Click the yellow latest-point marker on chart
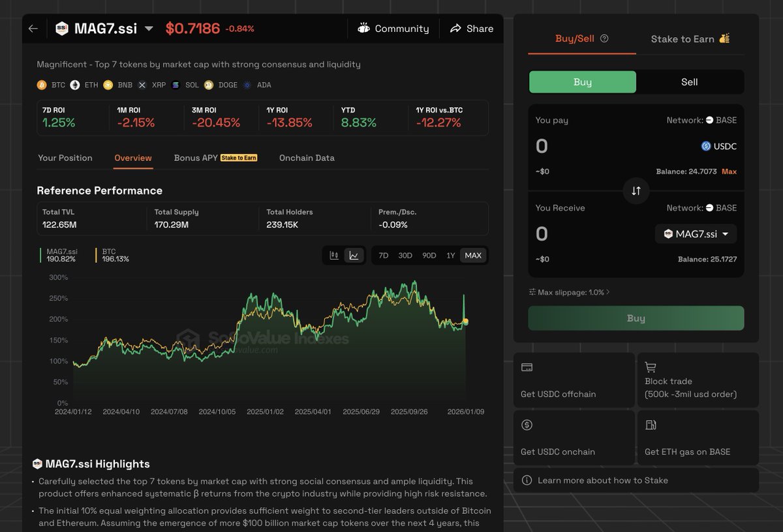This screenshot has width=783, height=532. (465, 321)
